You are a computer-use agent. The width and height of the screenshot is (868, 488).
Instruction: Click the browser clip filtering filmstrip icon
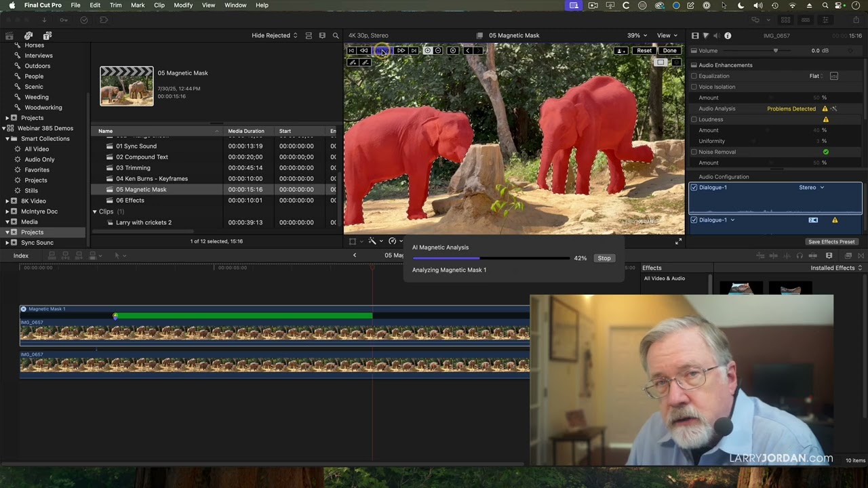coord(322,35)
